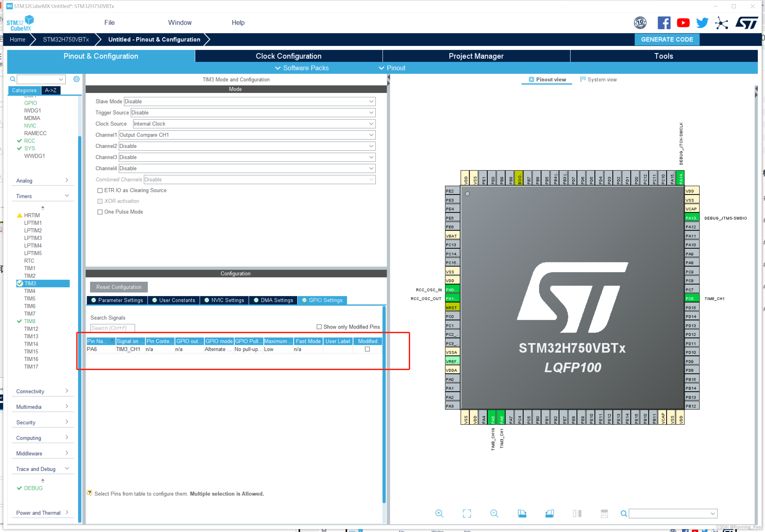
Task: Toggle Show only Modified Pins checkbox
Action: click(x=317, y=327)
